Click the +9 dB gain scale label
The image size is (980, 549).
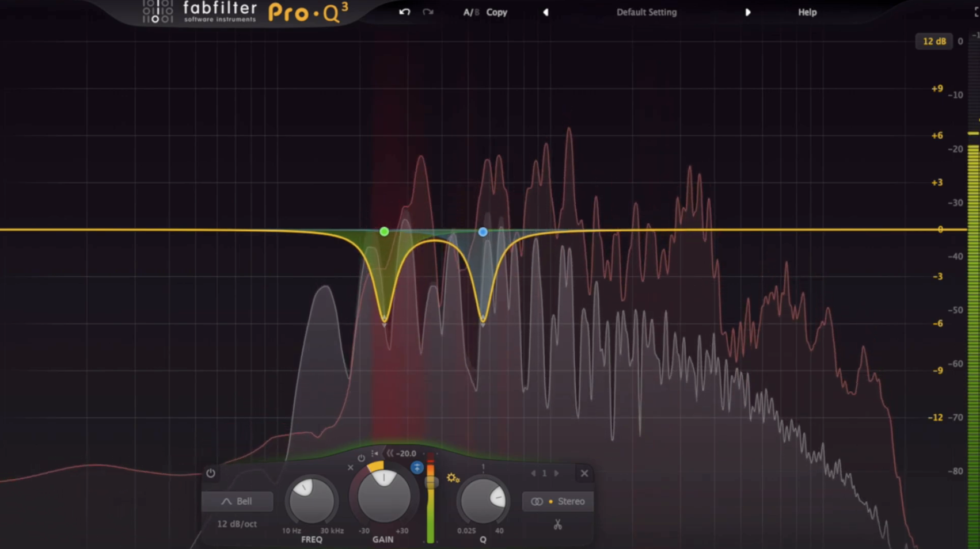pyautogui.click(x=937, y=89)
